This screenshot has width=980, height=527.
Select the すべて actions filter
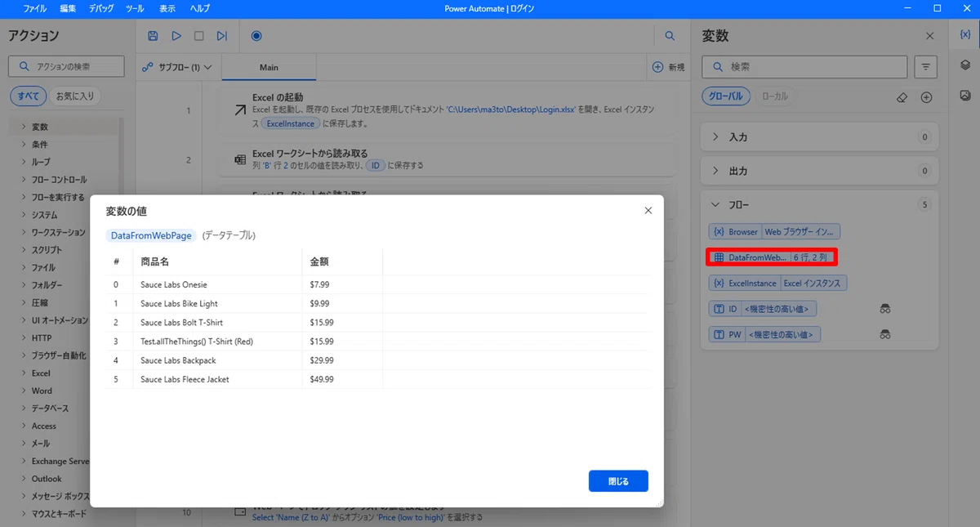click(28, 96)
